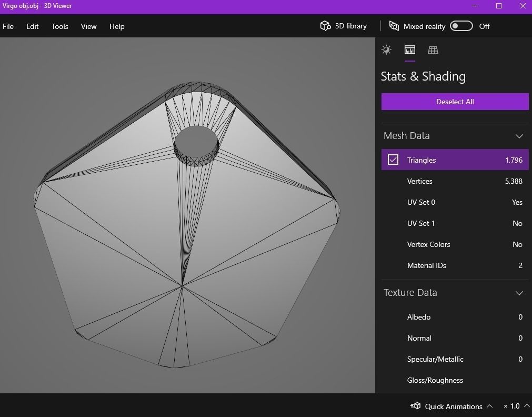Screen dimensions: 532x417
Task: Click the Mixed reality icon
Action: (x=394, y=26)
